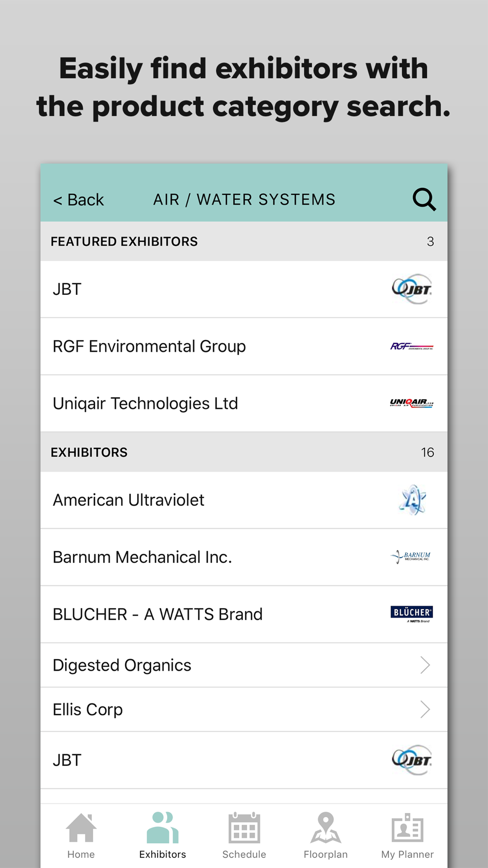
Task: Tap the Home house icon
Action: point(81,828)
